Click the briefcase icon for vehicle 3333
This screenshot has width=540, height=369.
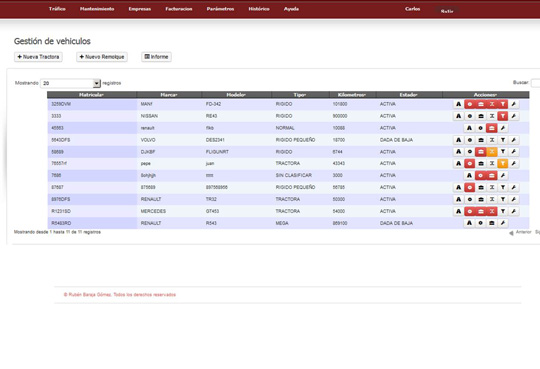(481, 116)
